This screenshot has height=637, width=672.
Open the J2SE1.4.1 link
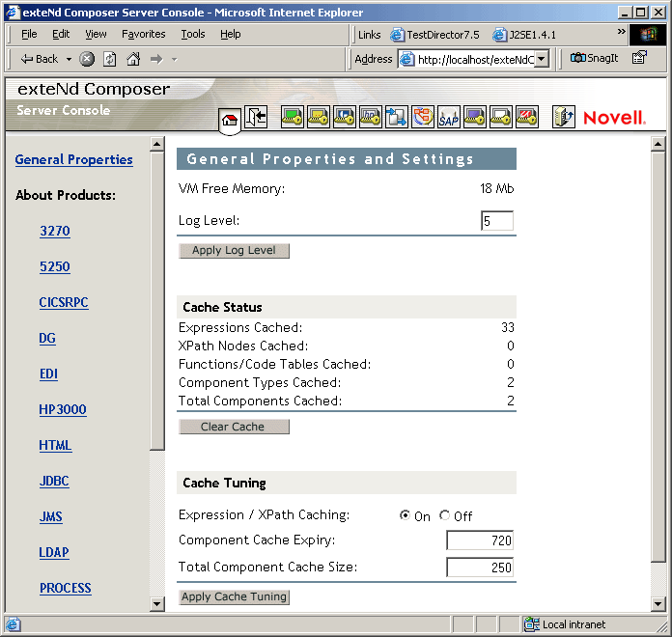coord(524,35)
